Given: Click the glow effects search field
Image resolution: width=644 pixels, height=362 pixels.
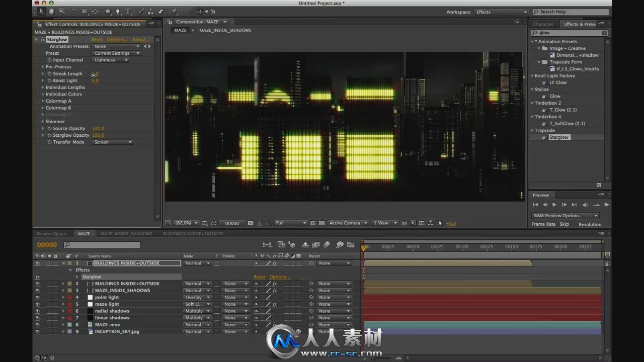Looking at the screenshot, I should click(x=569, y=33).
